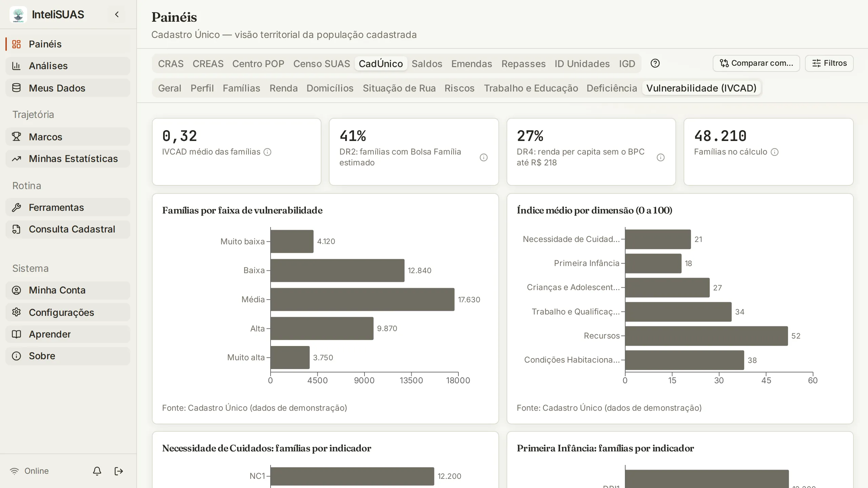Click the logout icon in sidebar footer

tap(119, 471)
